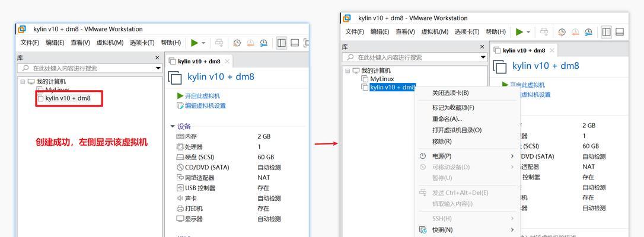This screenshot has height=237, width=644.
Task: Choose 打开虚拟机目录(O) in context menu
Action: click(457, 130)
